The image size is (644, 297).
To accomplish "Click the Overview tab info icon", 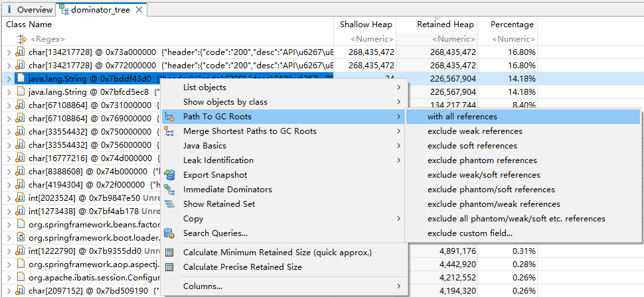I will [9, 9].
